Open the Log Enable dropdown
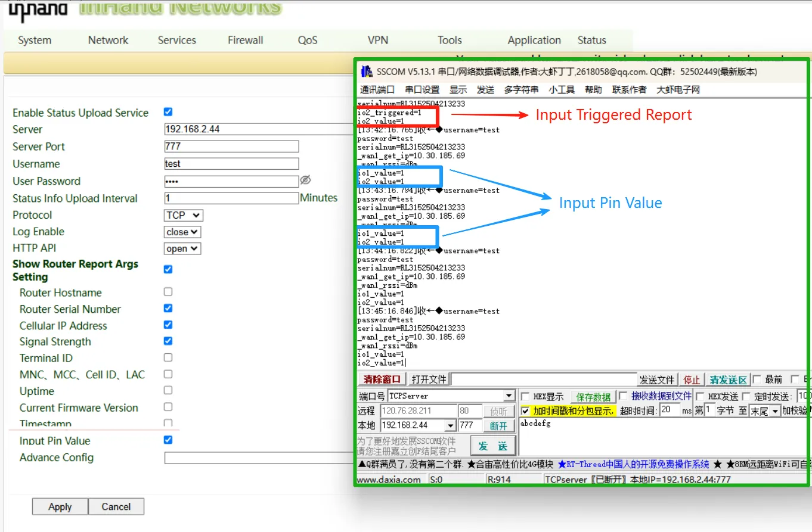812x532 pixels. (x=182, y=232)
